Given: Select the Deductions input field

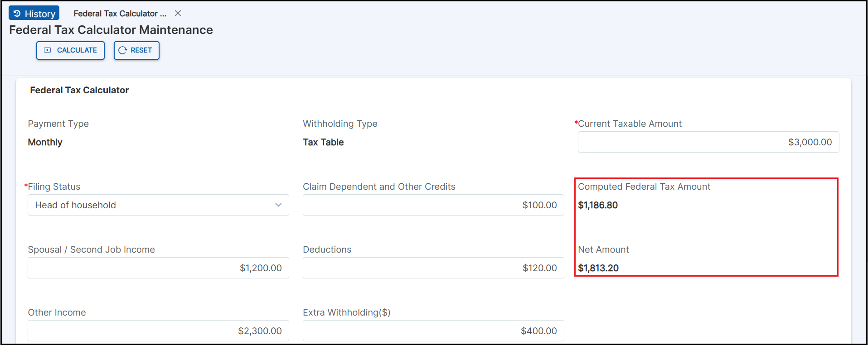Looking at the screenshot, I should [x=433, y=268].
